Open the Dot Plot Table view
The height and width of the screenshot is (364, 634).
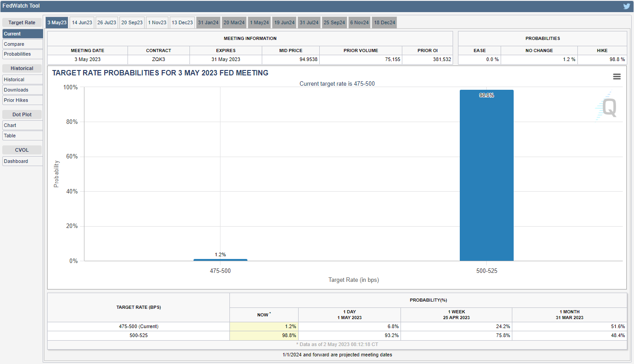(22, 136)
